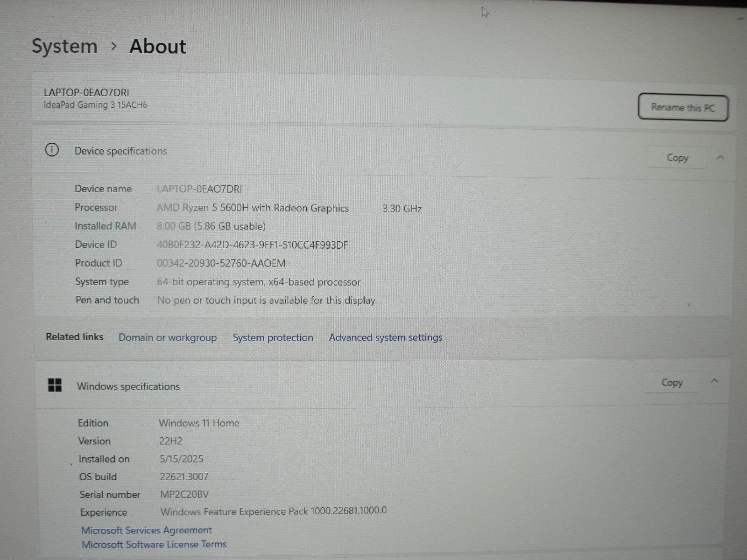The image size is (747, 560).
Task: Collapse the Windows specifications section
Action: (x=714, y=382)
